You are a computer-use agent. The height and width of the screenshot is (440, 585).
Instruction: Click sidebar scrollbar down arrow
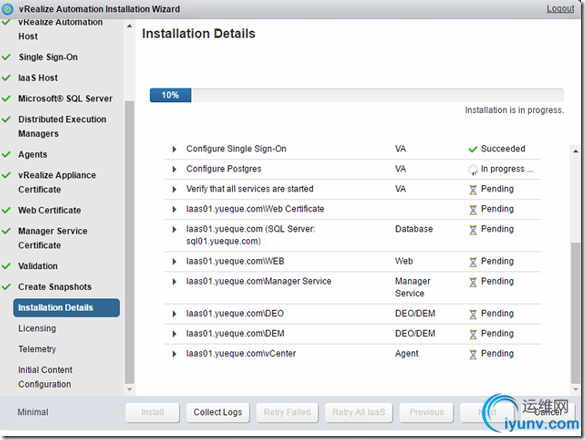(129, 390)
